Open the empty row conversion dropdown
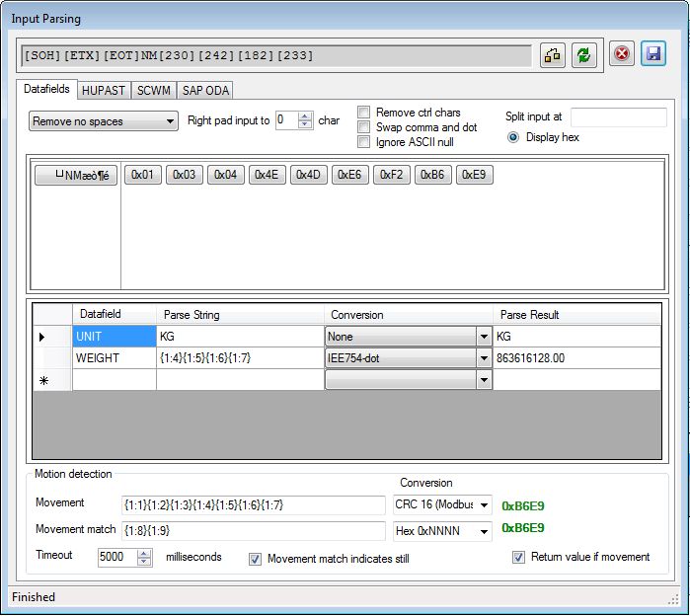 [484, 380]
